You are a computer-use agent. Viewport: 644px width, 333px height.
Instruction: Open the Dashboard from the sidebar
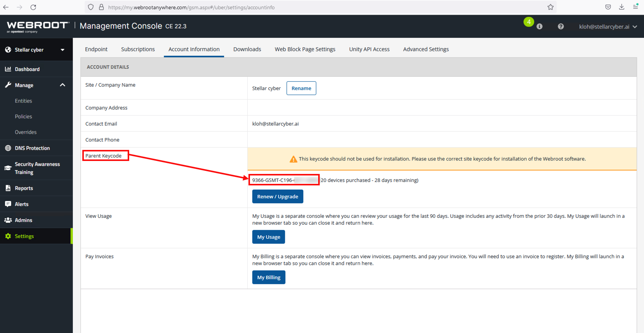pos(27,69)
